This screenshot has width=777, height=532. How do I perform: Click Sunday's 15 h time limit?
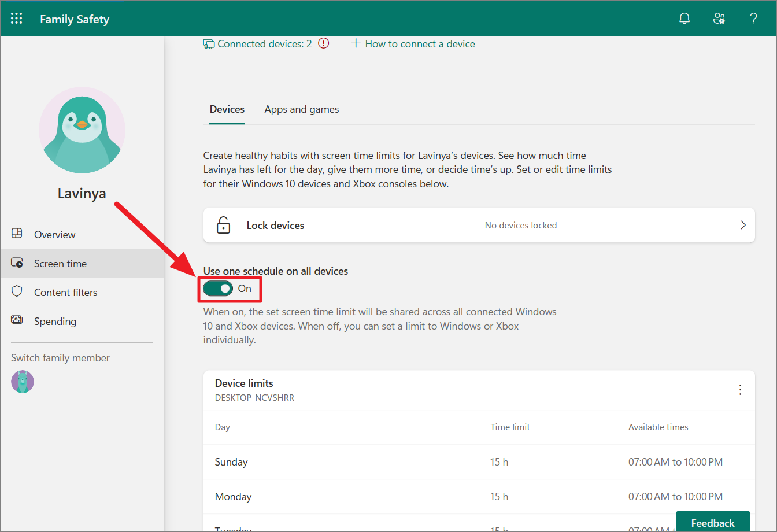pyautogui.click(x=499, y=462)
